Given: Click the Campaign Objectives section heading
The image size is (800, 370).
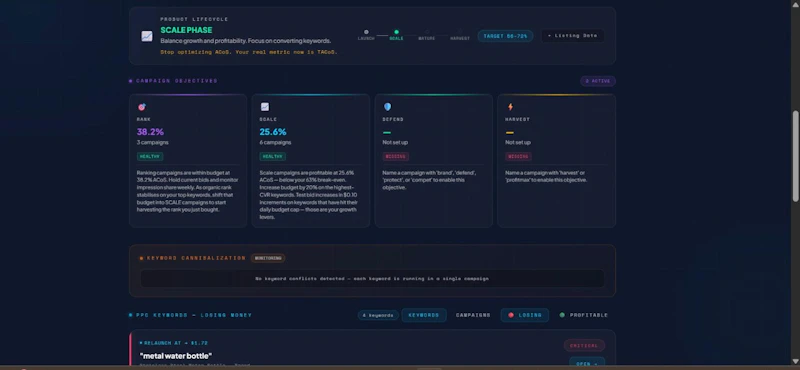Looking at the screenshot, I should (177, 81).
